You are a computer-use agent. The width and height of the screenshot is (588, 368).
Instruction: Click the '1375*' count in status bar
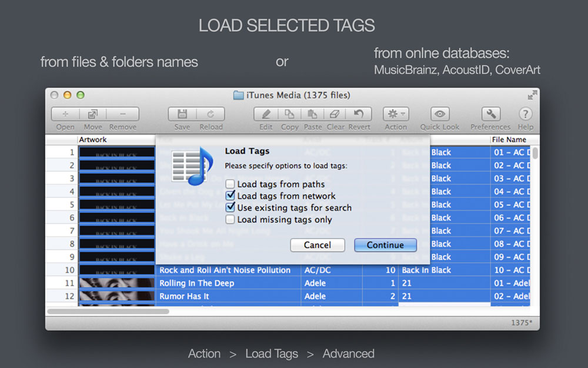521,323
